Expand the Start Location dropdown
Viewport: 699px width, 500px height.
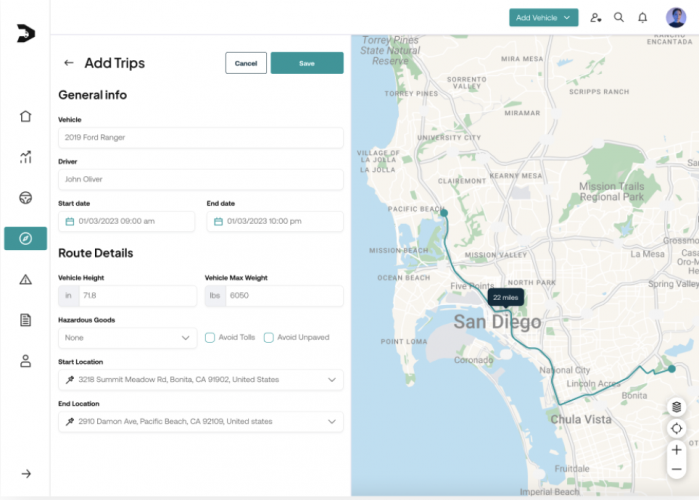pos(200,380)
